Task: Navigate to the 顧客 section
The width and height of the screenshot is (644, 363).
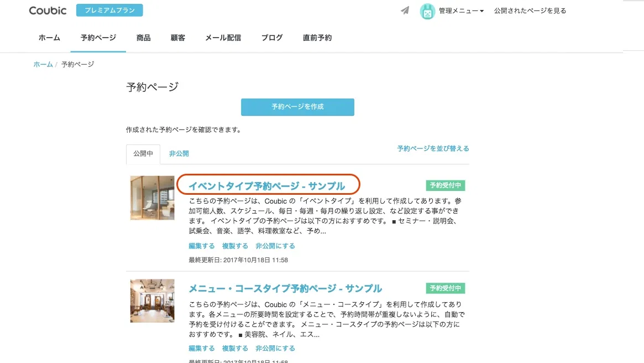Action: click(x=177, y=38)
